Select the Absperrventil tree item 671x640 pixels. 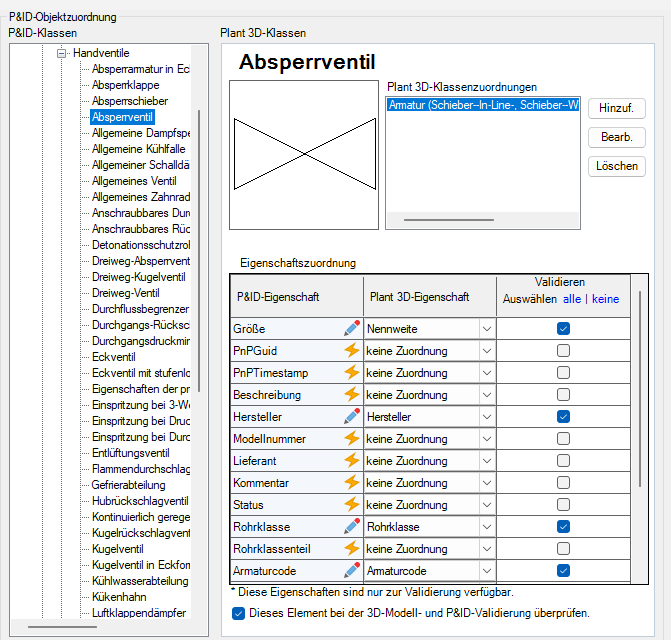pos(122,117)
